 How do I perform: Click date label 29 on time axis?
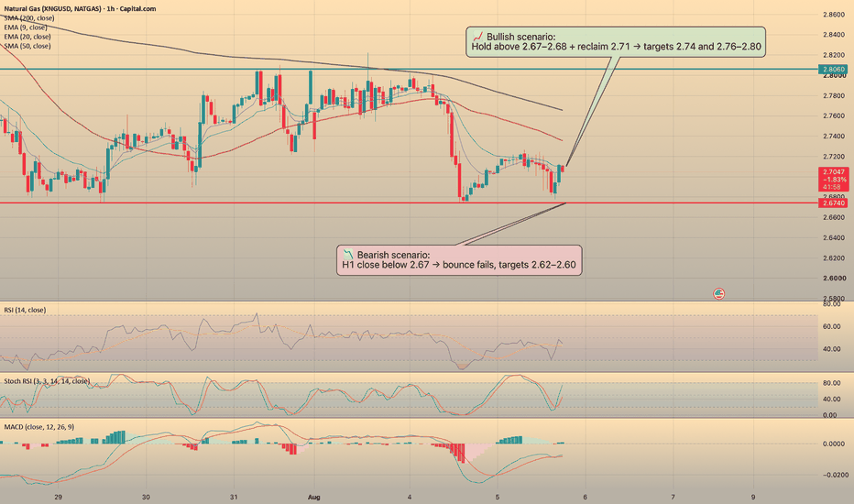(x=59, y=497)
